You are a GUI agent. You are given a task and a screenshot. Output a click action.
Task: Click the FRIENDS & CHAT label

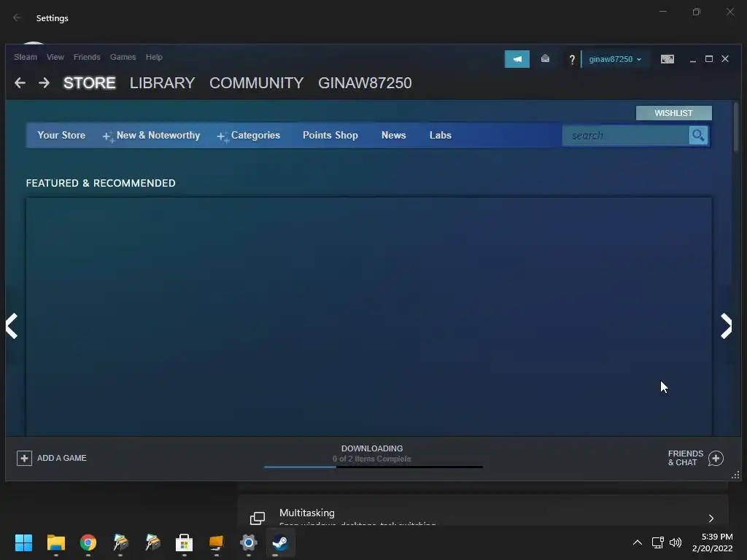686,458
